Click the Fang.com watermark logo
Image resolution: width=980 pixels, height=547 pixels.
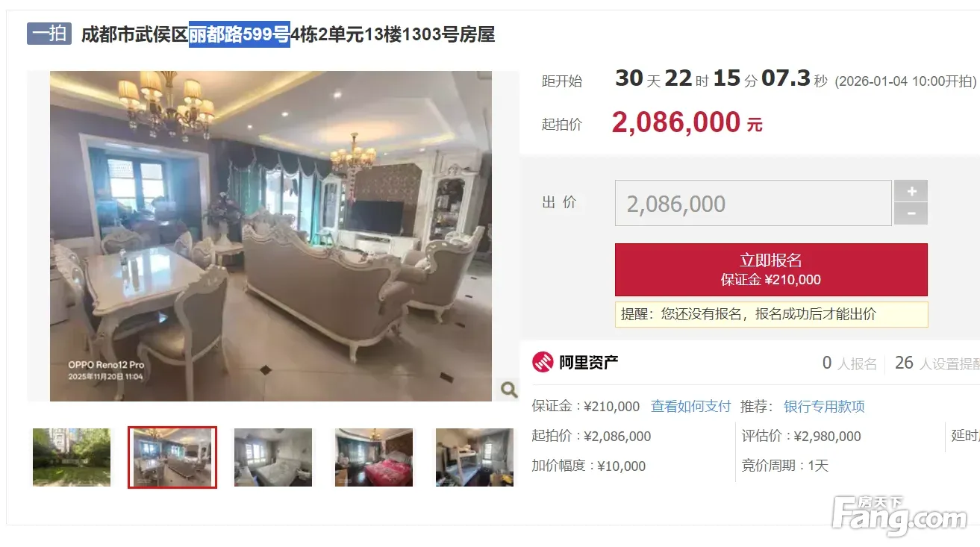click(899, 514)
